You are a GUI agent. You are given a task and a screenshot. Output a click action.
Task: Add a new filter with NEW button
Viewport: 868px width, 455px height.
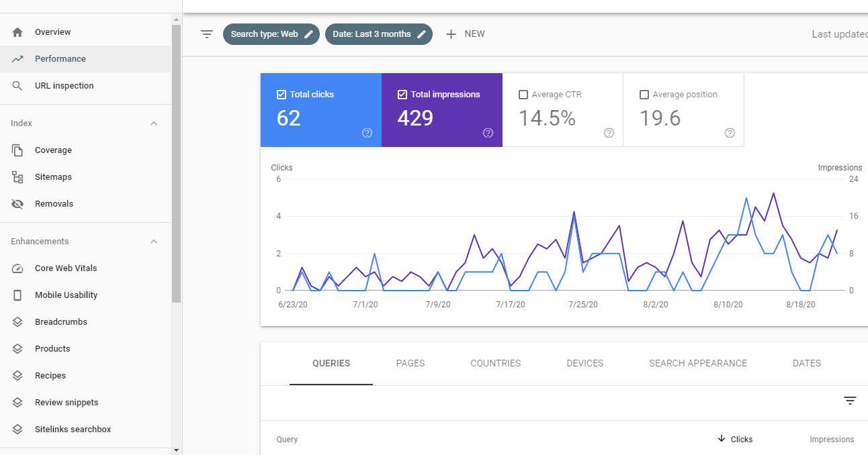point(465,34)
